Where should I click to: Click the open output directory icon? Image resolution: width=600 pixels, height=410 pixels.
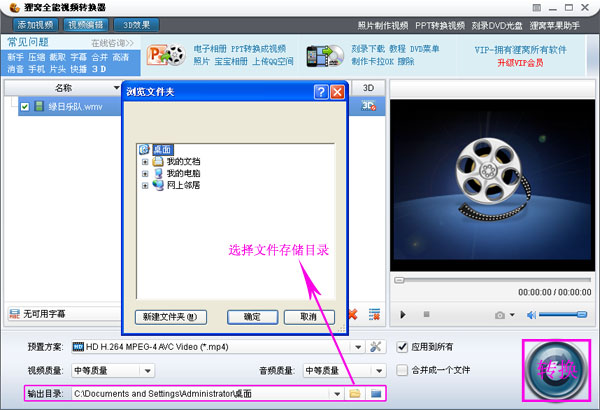[376, 394]
